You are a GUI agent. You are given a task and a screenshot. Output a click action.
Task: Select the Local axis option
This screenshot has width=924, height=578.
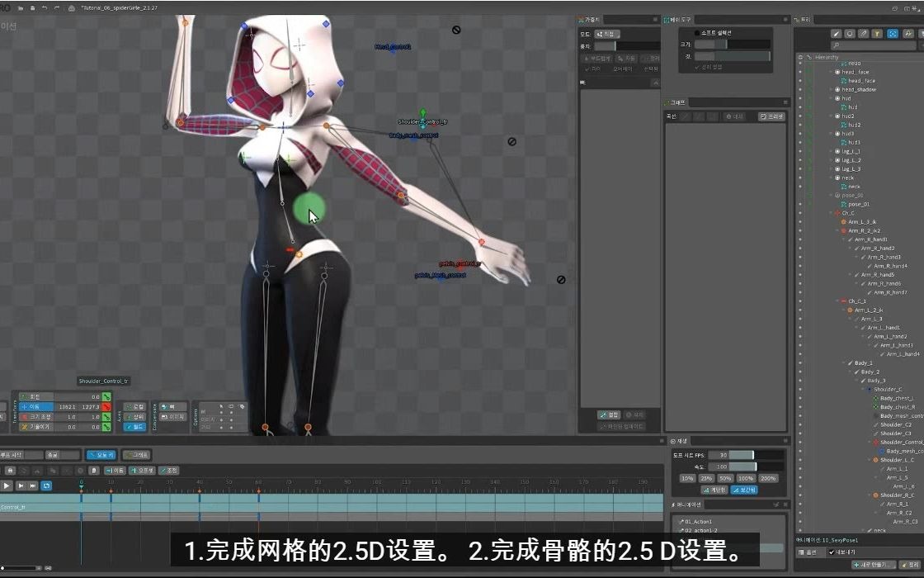(x=135, y=406)
